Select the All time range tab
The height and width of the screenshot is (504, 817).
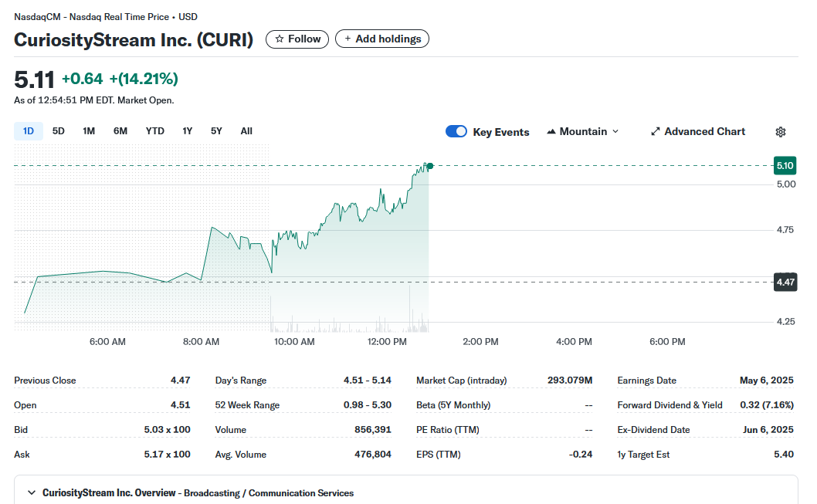tap(246, 131)
